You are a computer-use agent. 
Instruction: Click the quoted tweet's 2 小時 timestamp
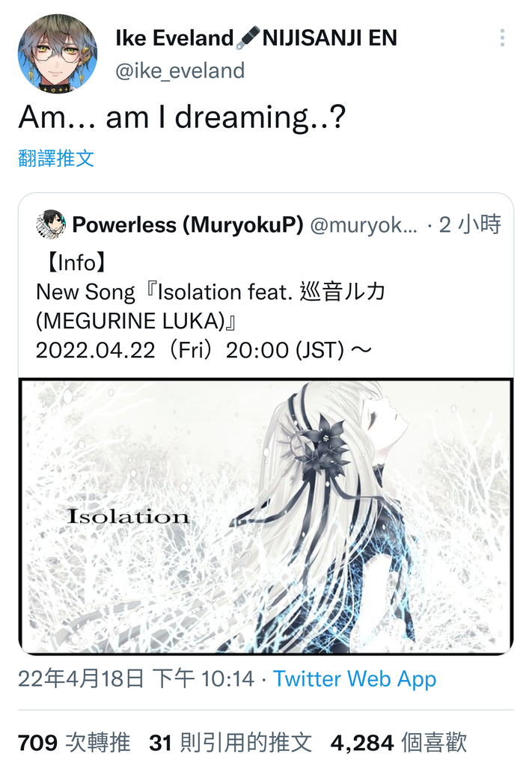(470, 224)
